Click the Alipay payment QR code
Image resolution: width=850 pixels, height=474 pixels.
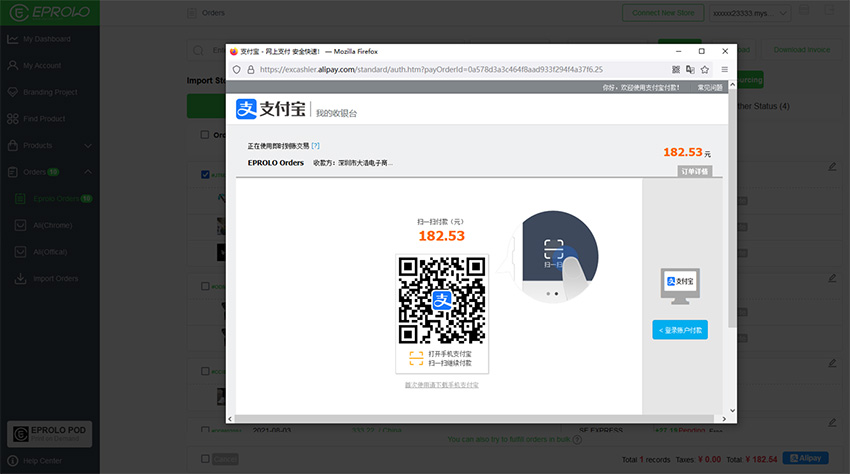pyautogui.click(x=441, y=300)
